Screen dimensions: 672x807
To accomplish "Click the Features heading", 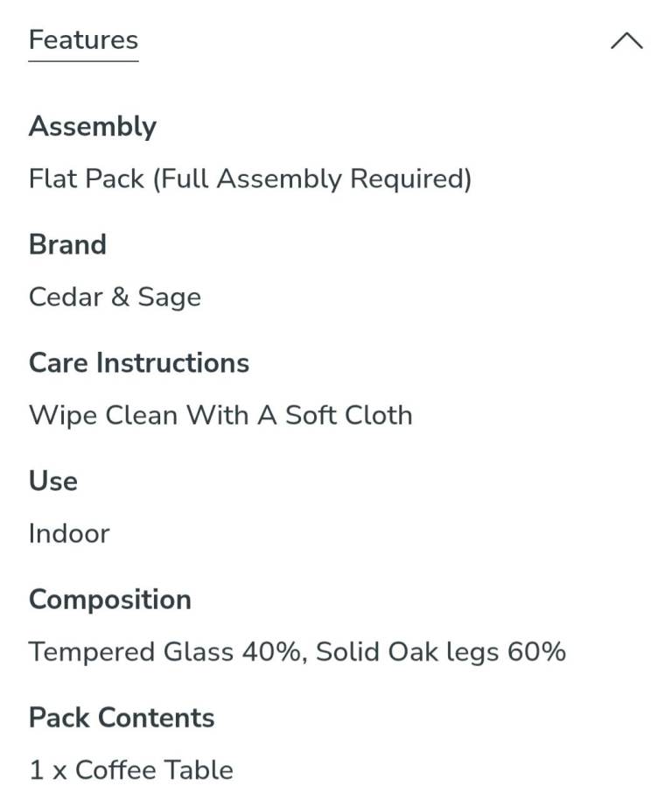I will 83,39.
